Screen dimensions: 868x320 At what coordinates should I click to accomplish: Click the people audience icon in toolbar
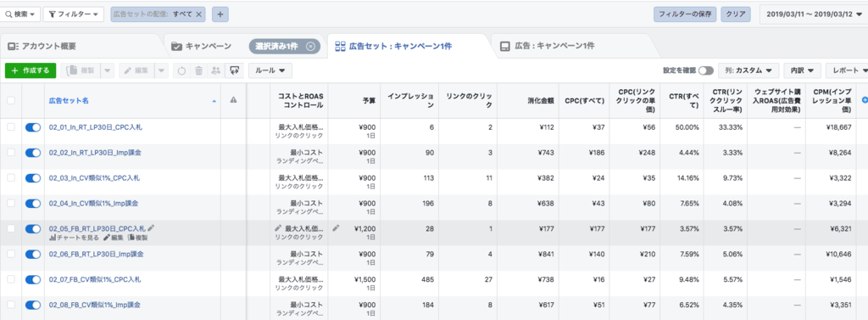(216, 70)
